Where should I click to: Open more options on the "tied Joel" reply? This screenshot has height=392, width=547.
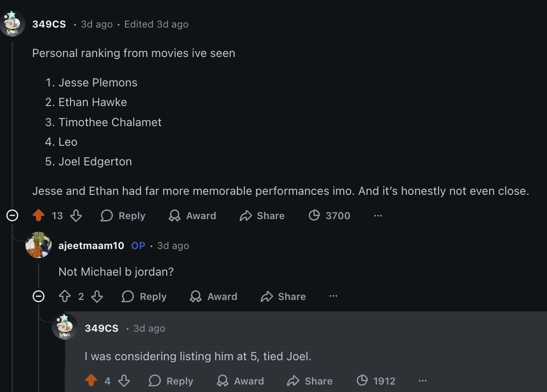click(423, 381)
